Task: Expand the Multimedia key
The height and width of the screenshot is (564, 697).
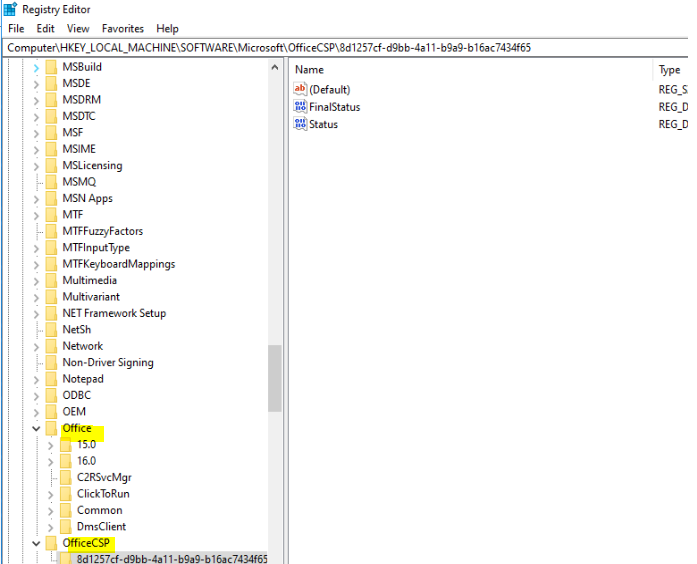Action: (36, 281)
